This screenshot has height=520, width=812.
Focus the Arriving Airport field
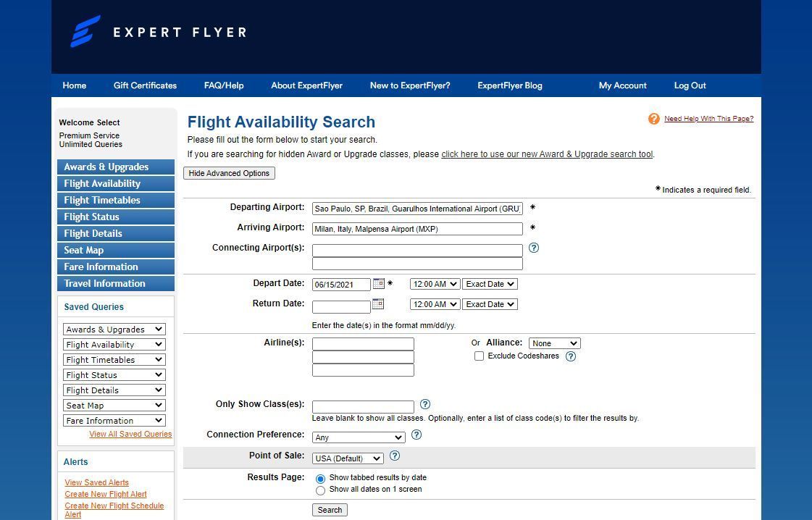(417, 229)
